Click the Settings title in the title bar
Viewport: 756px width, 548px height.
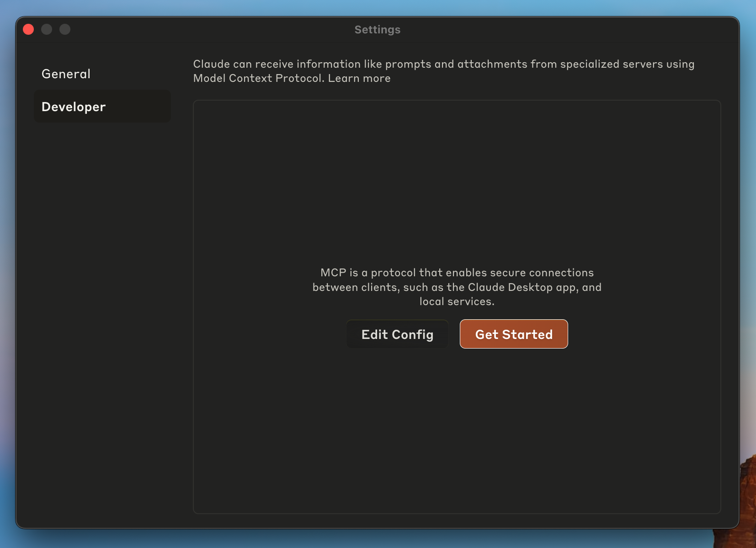(378, 29)
